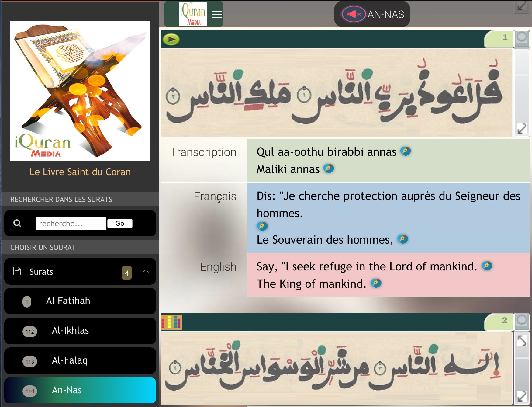The width and height of the screenshot is (532, 407).
Task: Open the hamburger menu next to the logo
Action: click(x=217, y=14)
